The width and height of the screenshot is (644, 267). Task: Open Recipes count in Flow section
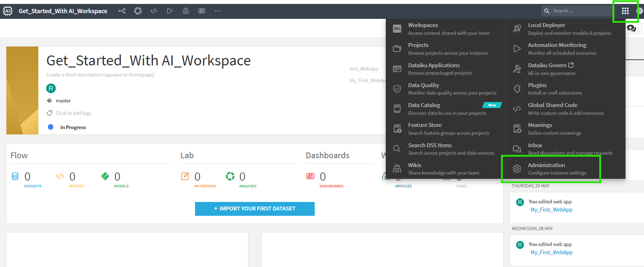[x=70, y=180]
